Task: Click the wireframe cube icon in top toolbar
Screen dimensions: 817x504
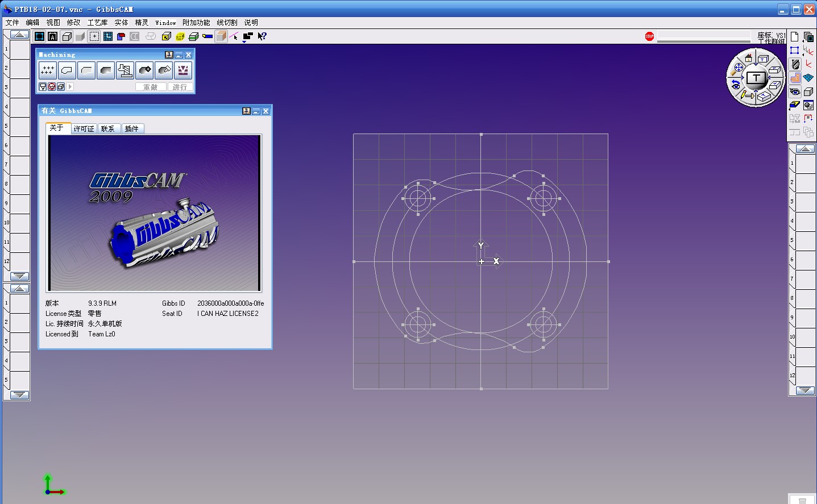Action: click(67, 36)
